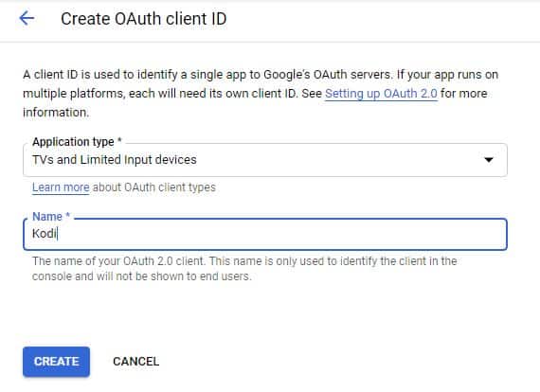Click the helper text under Name field
The image size is (540, 392).
[244, 269]
